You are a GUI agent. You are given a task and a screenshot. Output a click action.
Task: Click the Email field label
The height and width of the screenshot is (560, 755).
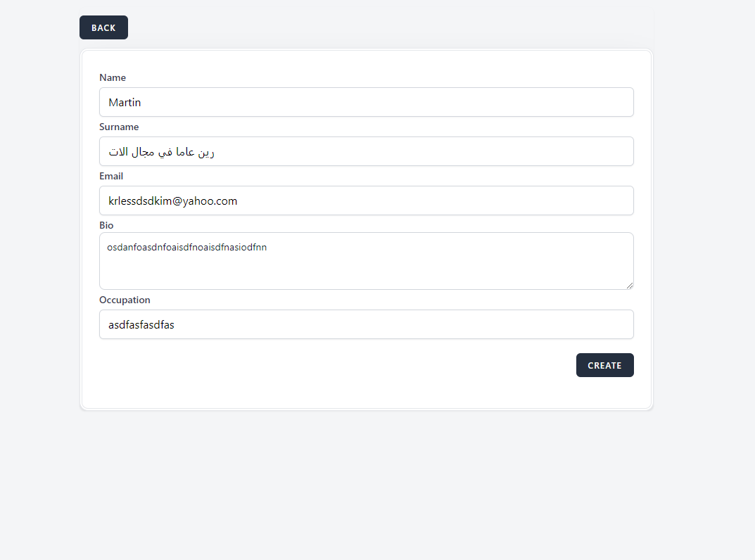(x=111, y=176)
